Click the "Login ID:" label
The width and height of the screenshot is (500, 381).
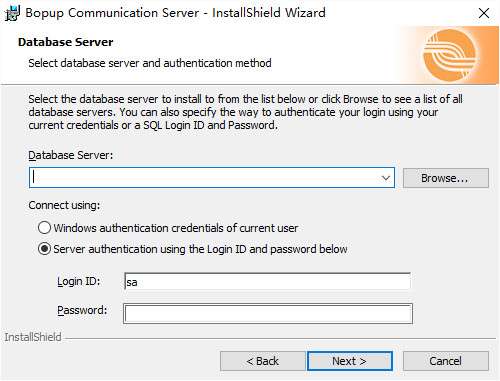pyautogui.click(x=79, y=281)
